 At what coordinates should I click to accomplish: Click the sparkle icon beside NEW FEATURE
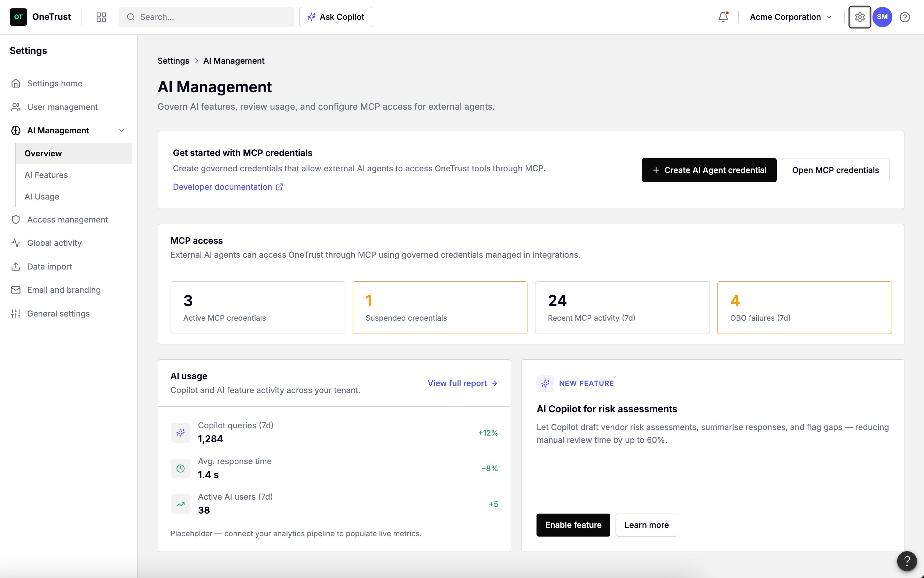coord(545,383)
